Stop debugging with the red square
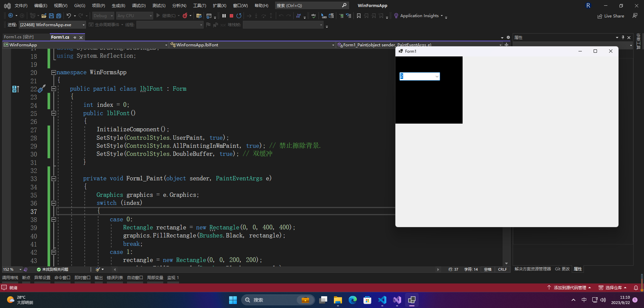This screenshot has width=644, height=308. [x=231, y=16]
